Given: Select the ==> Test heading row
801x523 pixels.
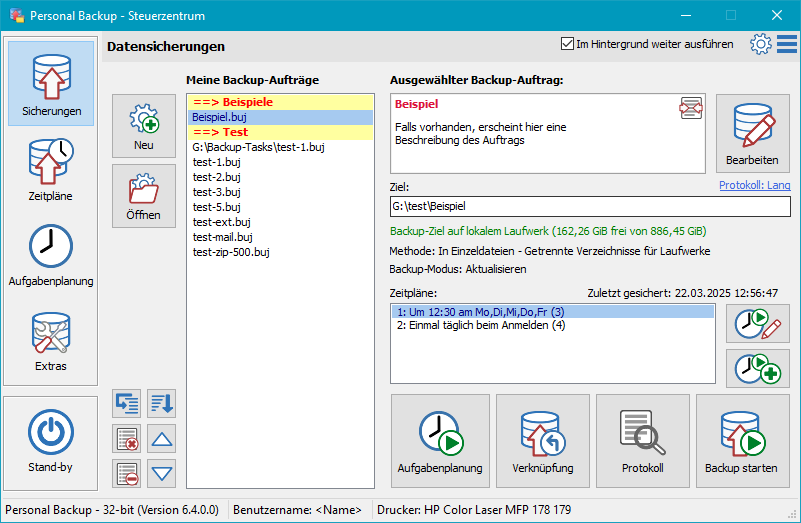Looking at the screenshot, I should pyautogui.click(x=280, y=132).
